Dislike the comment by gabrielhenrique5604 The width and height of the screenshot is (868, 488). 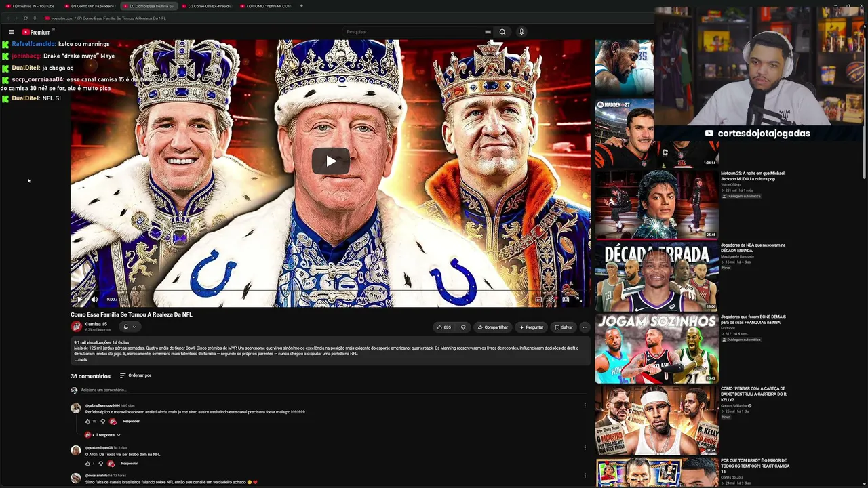[103, 422]
